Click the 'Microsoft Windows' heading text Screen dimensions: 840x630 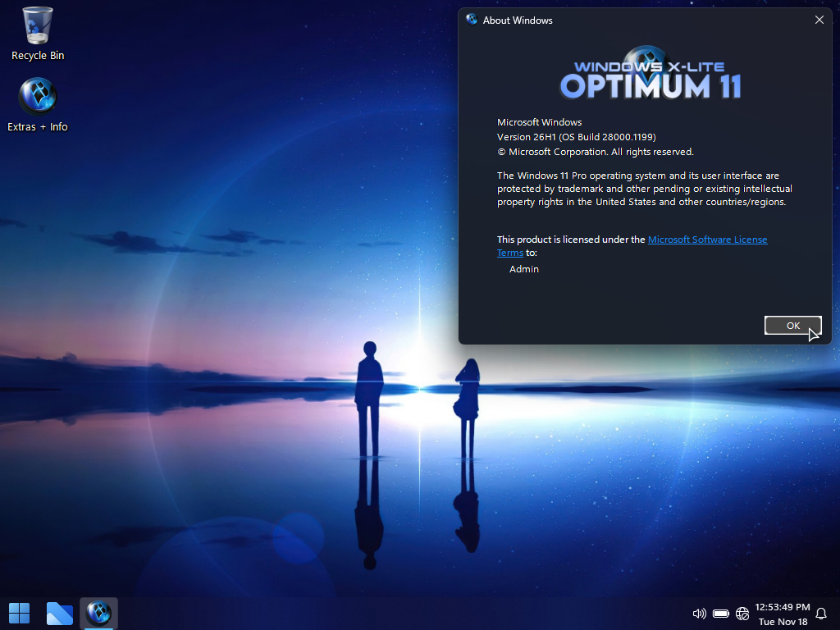point(540,122)
